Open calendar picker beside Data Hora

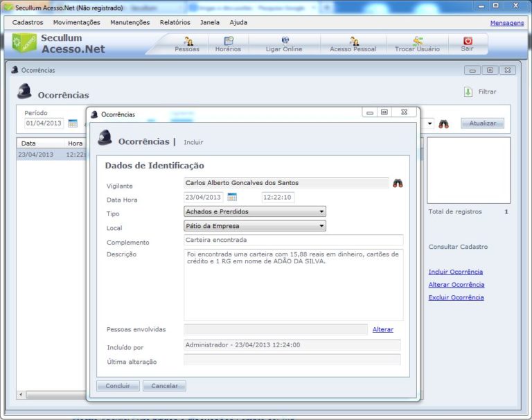232,198
